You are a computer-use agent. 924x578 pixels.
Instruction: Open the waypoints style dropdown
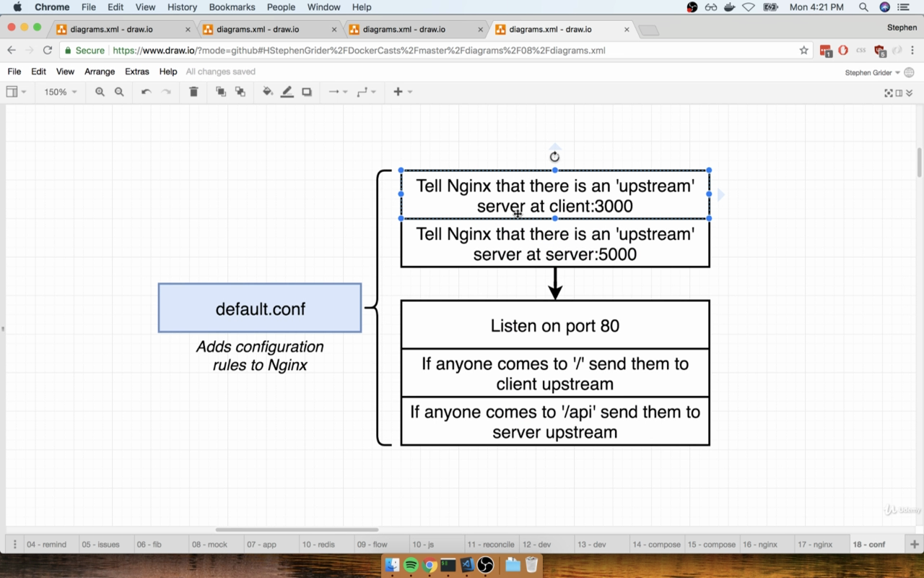[367, 92]
